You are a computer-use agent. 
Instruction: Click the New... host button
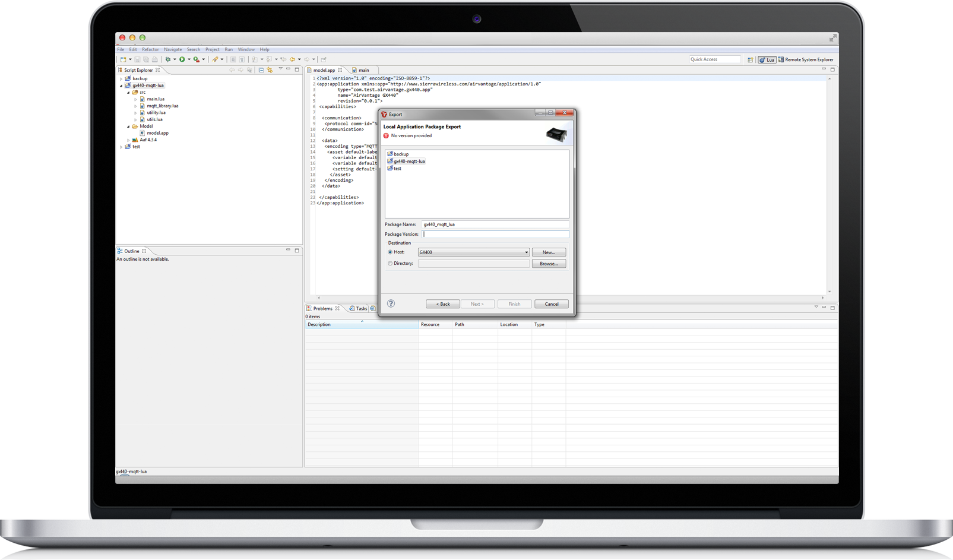point(548,252)
